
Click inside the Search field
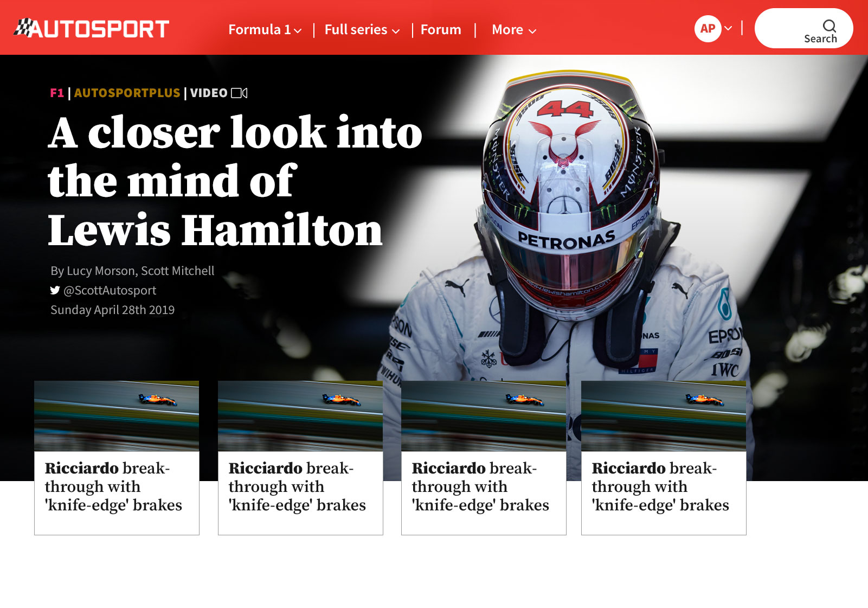[803, 28]
